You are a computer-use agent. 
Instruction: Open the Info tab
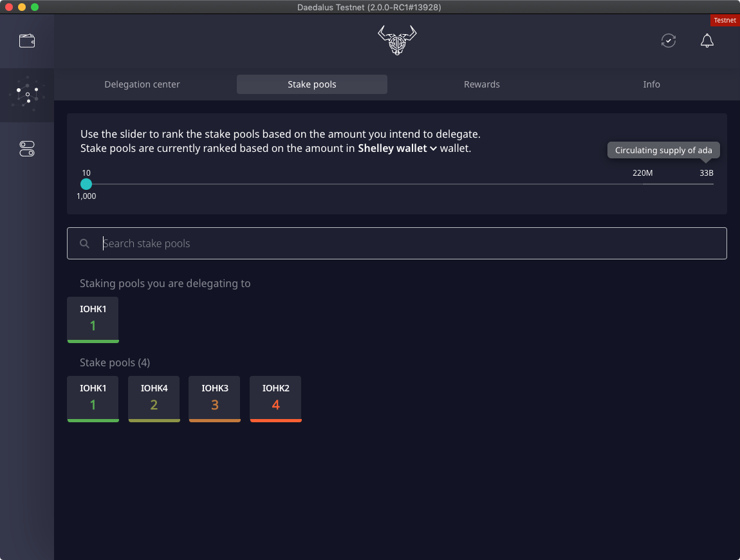point(651,84)
